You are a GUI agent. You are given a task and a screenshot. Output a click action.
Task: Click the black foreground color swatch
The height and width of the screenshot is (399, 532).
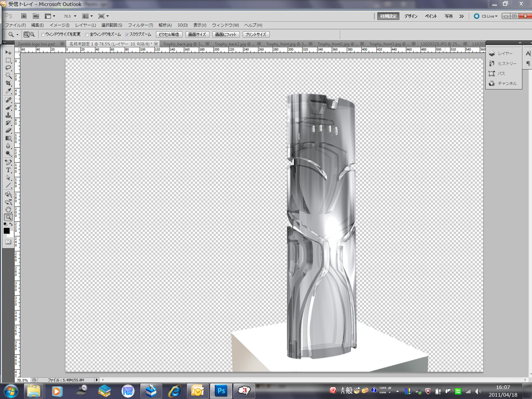(x=7, y=231)
